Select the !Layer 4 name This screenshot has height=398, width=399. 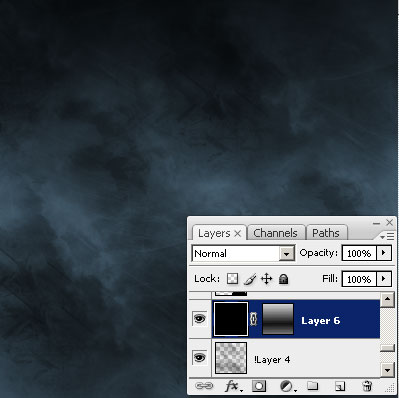[272, 360]
